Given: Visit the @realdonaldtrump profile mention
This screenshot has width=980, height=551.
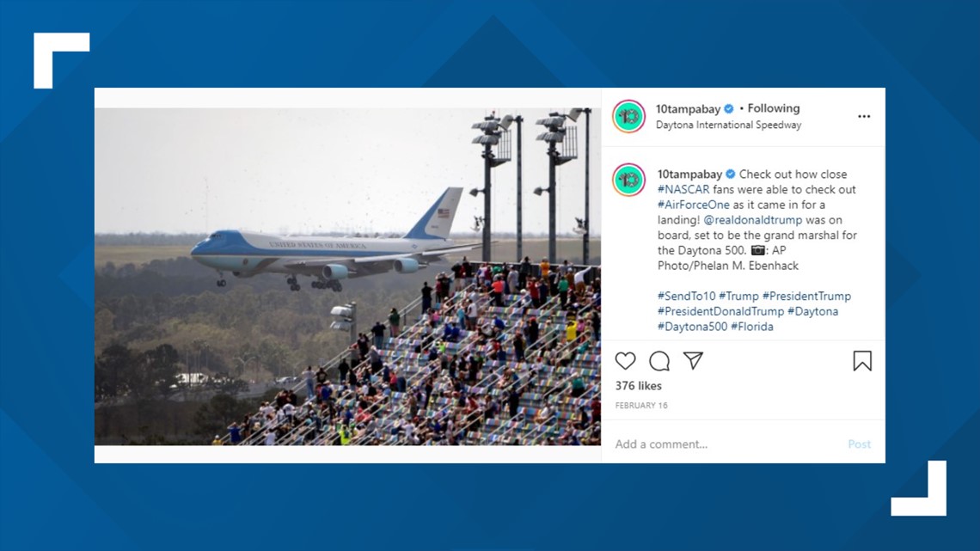Looking at the screenshot, I should pyautogui.click(x=752, y=220).
